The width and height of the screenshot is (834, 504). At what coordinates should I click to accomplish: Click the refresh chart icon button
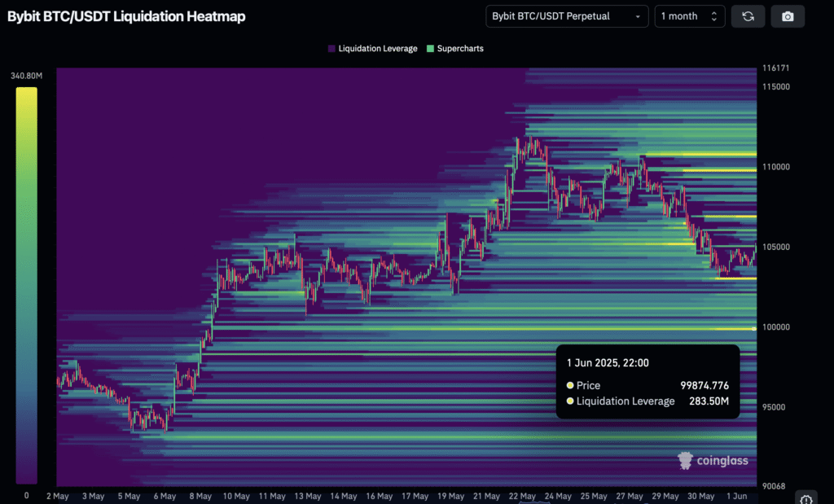748,16
